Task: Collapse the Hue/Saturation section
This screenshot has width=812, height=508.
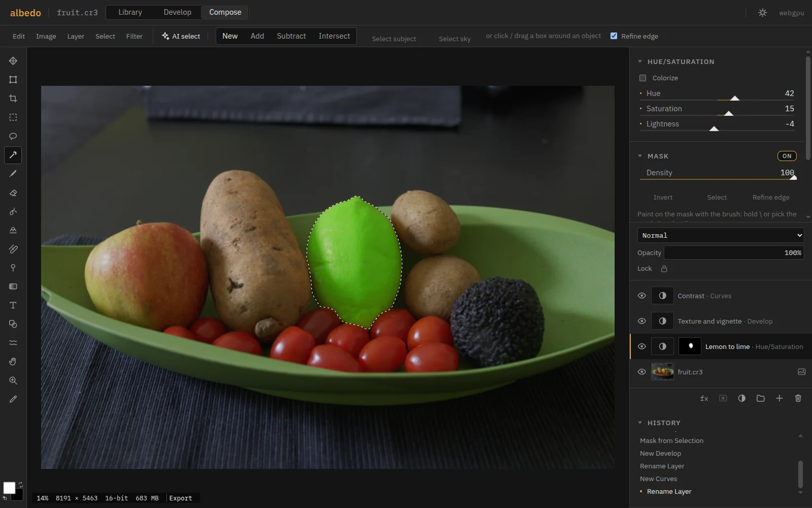Action: (640, 61)
